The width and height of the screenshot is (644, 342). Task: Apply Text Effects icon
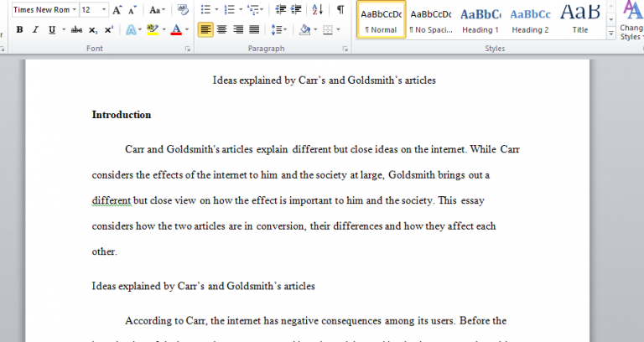(131, 30)
